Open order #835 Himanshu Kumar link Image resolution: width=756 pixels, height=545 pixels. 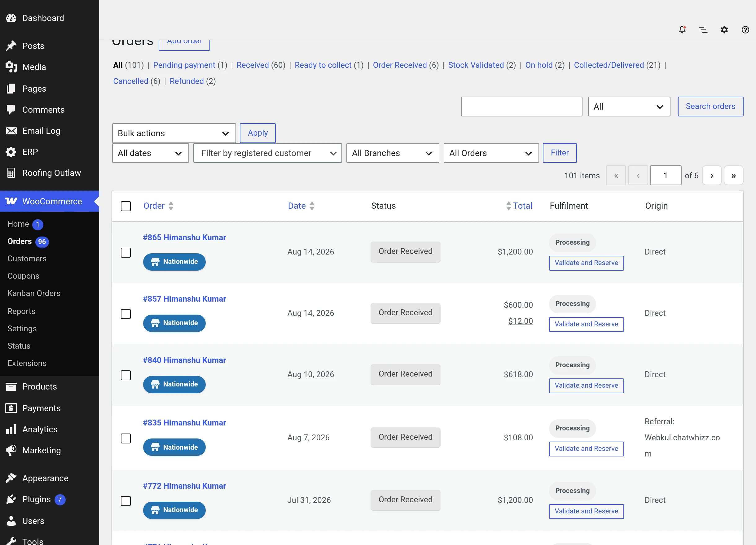pos(184,423)
